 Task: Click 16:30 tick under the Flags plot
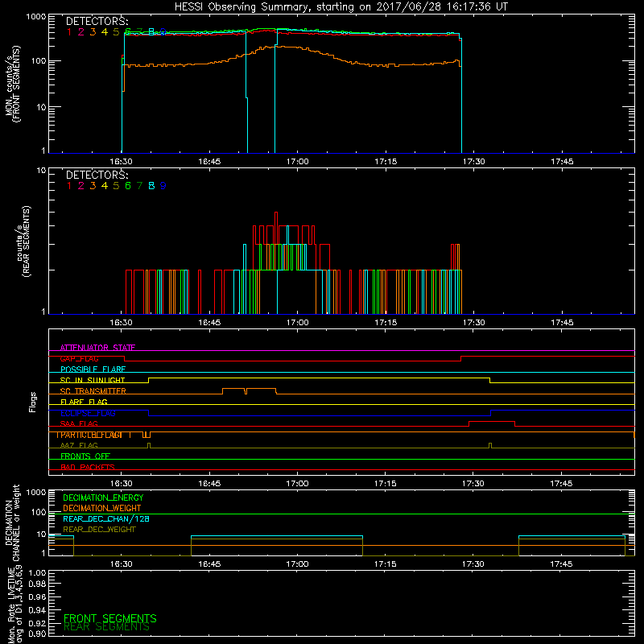coord(122,484)
